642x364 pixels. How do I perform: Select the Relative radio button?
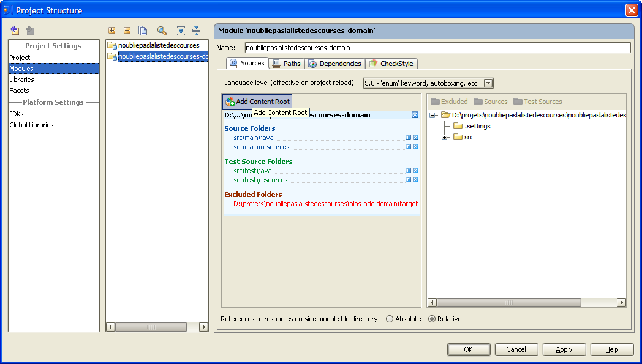tap(432, 319)
